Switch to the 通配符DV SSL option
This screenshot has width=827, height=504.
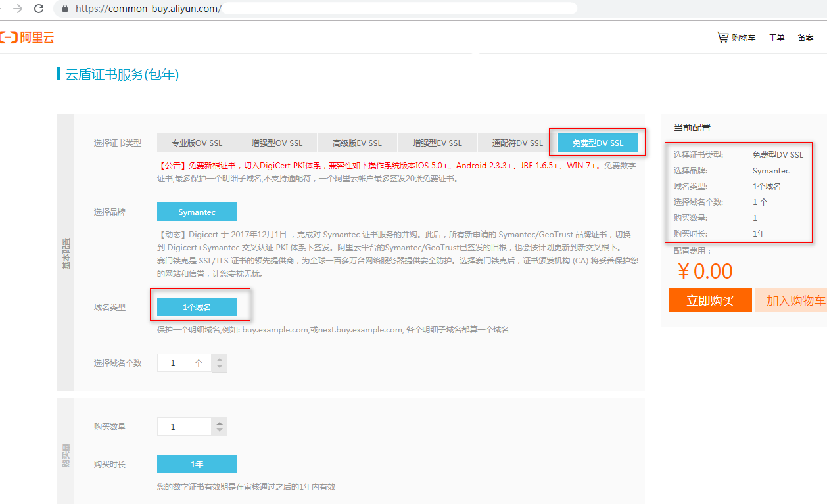(x=517, y=142)
